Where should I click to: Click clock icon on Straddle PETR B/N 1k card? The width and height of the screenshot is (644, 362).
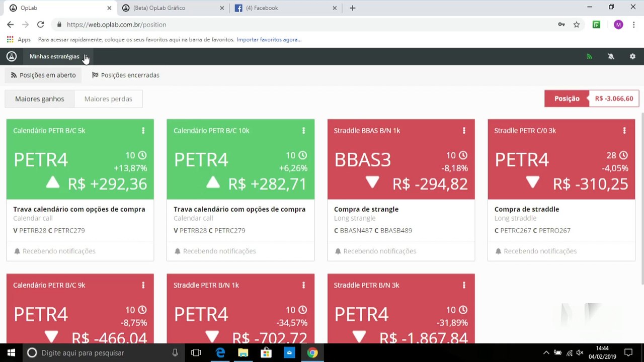tap(302, 310)
